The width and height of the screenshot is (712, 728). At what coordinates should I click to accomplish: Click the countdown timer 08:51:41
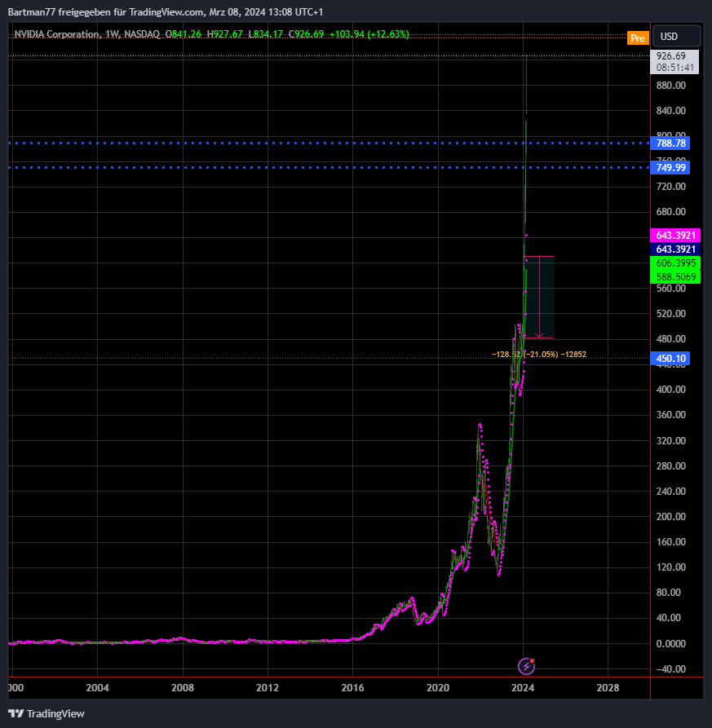coord(674,68)
